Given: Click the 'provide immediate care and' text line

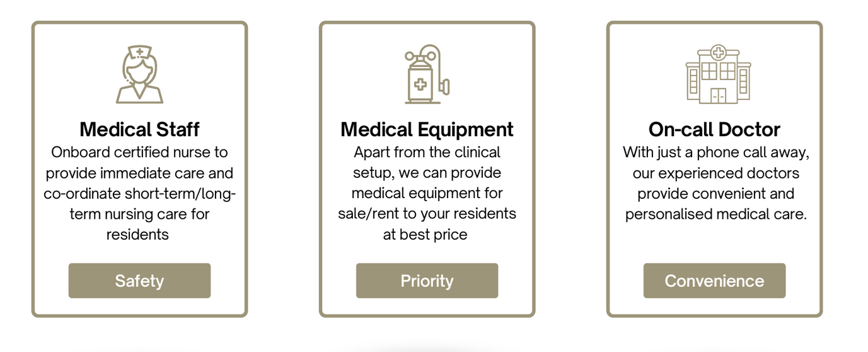Looking at the screenshot, I should [139, 173].
